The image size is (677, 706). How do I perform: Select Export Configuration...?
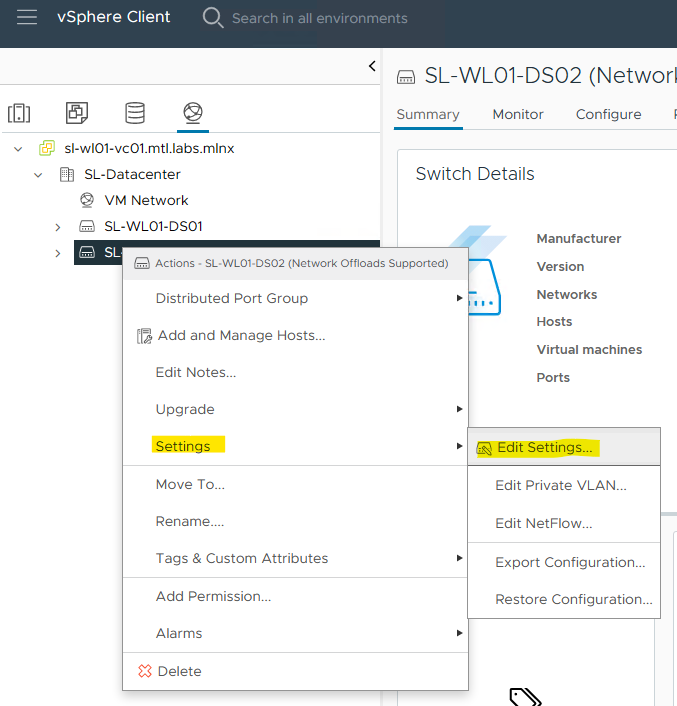[x=564, y=562]
